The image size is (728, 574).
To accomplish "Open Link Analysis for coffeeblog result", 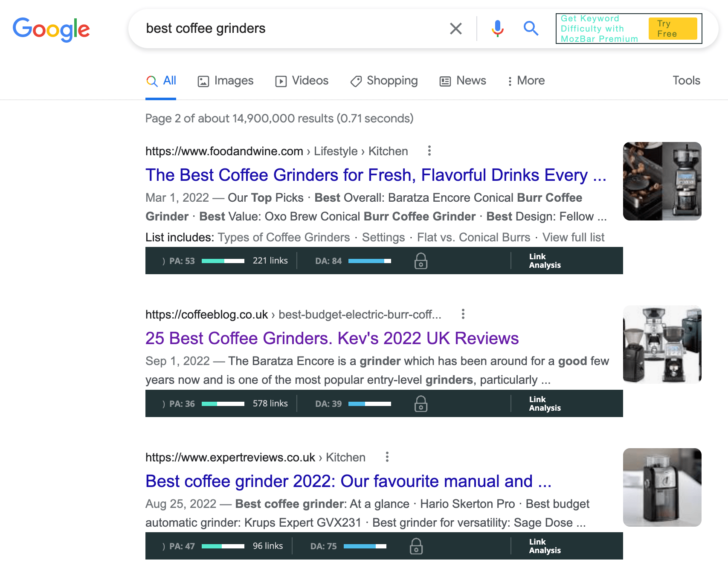I will pyautogui.click(x=545, y=403).
